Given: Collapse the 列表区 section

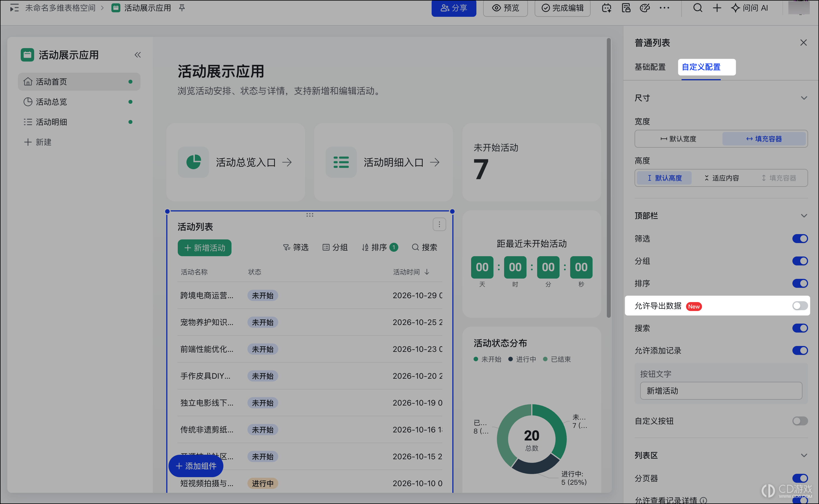Looking at the screenshot, I should [x=804, y=455].
